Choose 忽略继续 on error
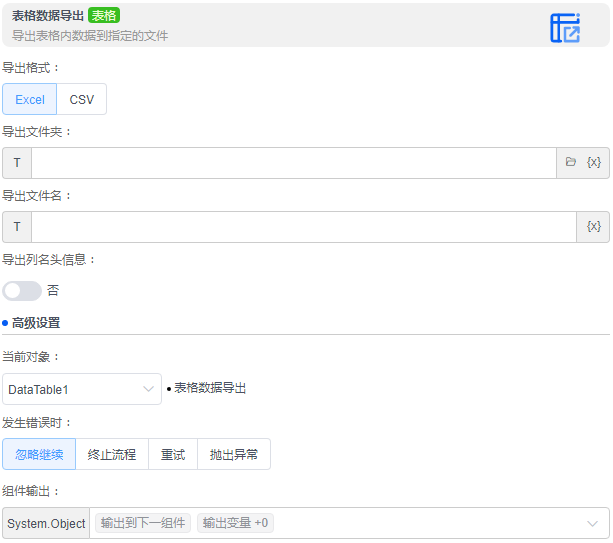This screenshot has width=613, height=543. tap(39, 454)
